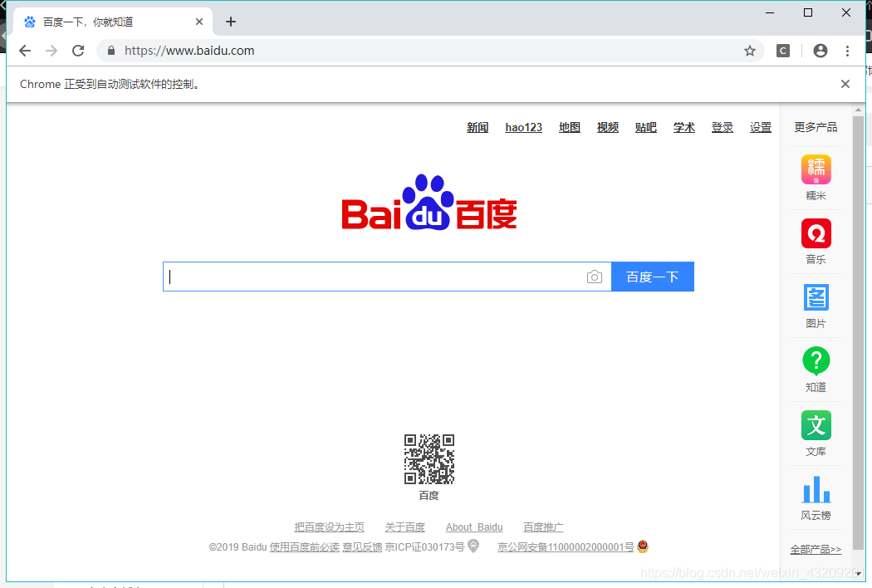Open the hao123 link
This screenshot has height=588, width=872.
click(x=523, y=127)
